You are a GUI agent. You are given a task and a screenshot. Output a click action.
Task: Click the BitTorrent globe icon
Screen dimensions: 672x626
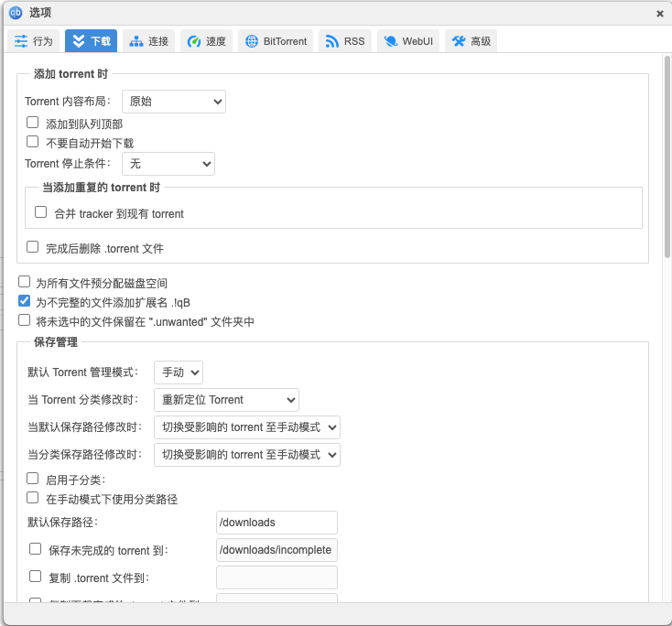coord(251,41)
